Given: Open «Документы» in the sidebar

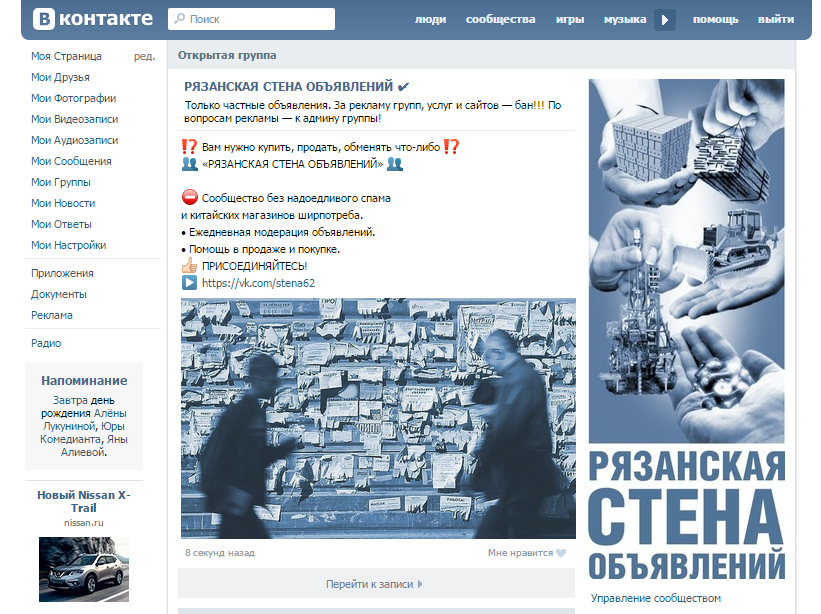Looking at the screenshot, I should coord(59,294).
